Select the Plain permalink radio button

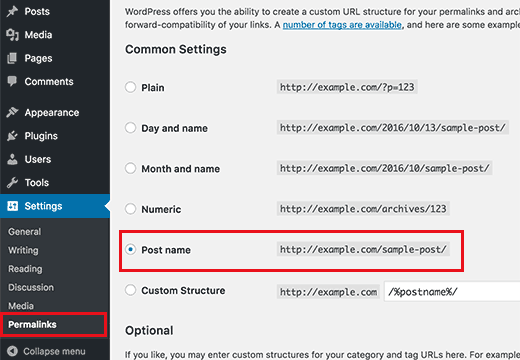(130, 87)
